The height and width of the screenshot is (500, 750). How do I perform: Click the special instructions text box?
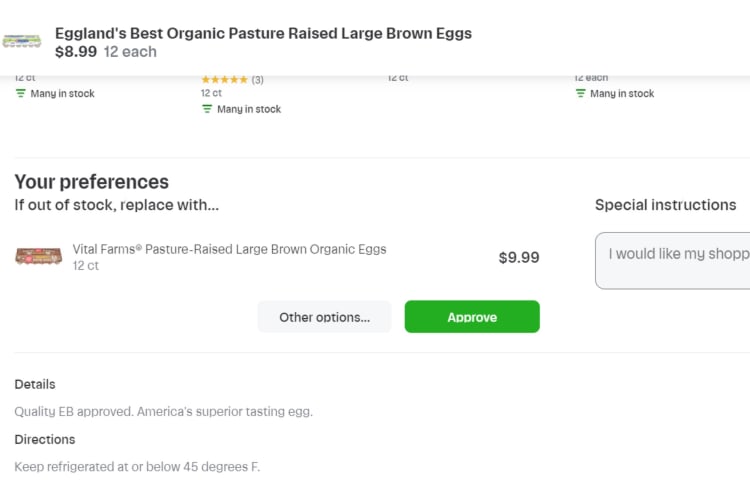(673, 261)
